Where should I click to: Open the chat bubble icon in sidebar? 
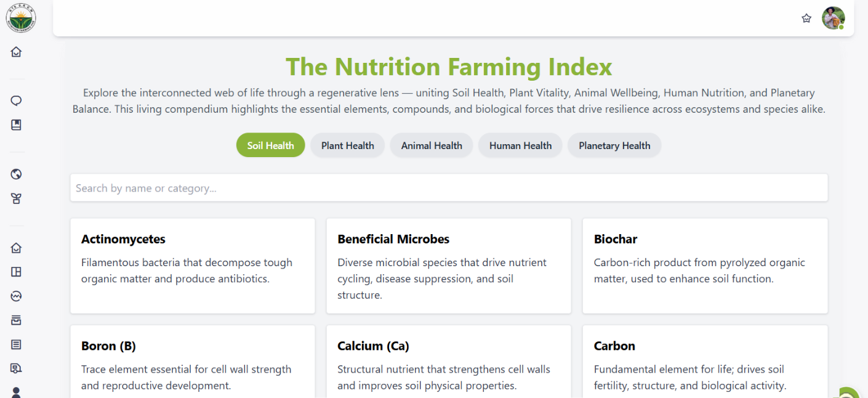tap(17, 101)
